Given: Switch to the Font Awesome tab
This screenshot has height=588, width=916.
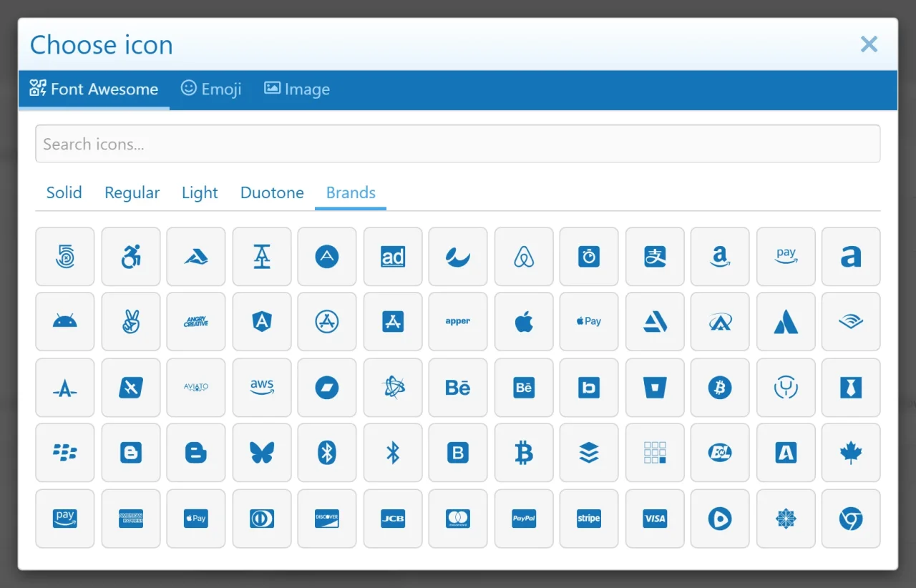Looking at the screenshot, I should pos(94,89).
